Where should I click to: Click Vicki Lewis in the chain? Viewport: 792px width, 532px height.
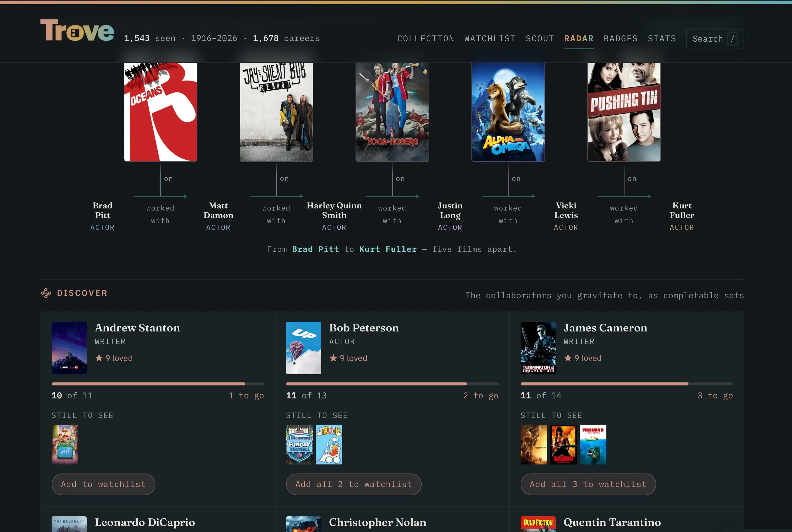[x=566, y=211]
